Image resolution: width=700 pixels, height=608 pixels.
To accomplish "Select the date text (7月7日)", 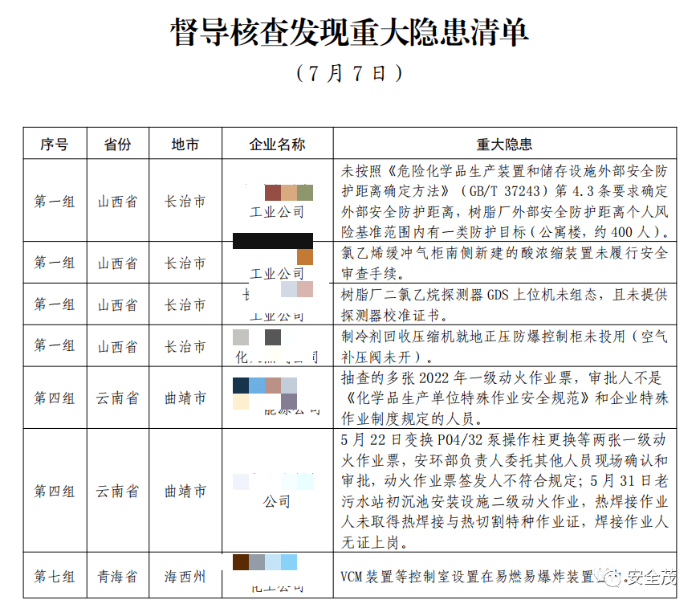I will [x=349, y=74].
